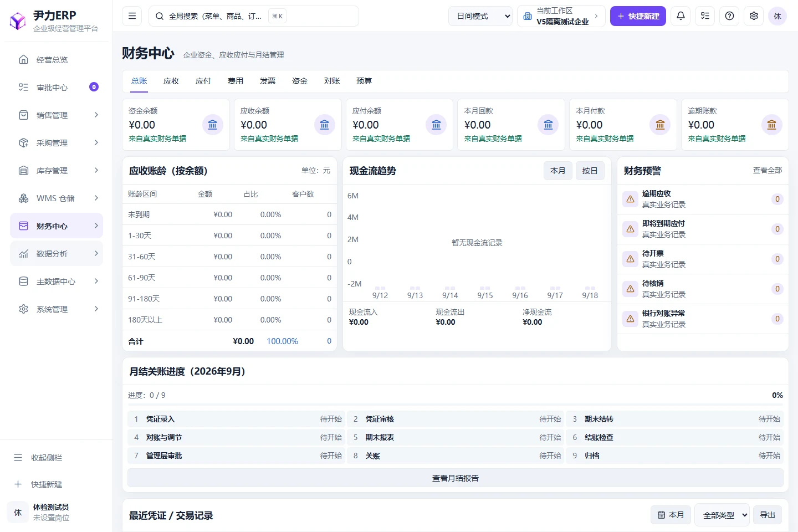Screen dimensions: 798x532
Task: Open the help question mark icon
Action: point(729,16)
